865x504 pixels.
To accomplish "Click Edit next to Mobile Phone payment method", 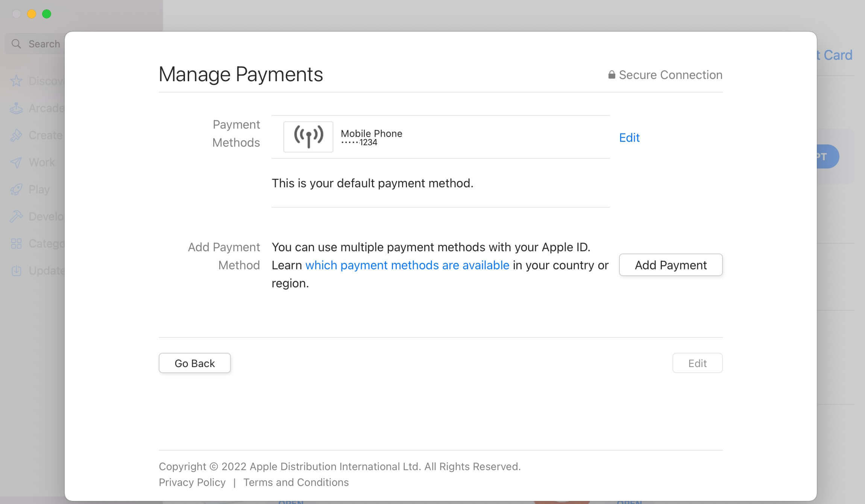I will pos(629,137).
